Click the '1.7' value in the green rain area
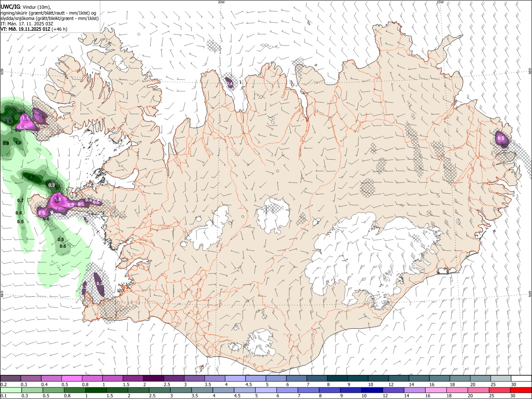The height and width of the screenshot is (399, 532). (x=32, y=177)
